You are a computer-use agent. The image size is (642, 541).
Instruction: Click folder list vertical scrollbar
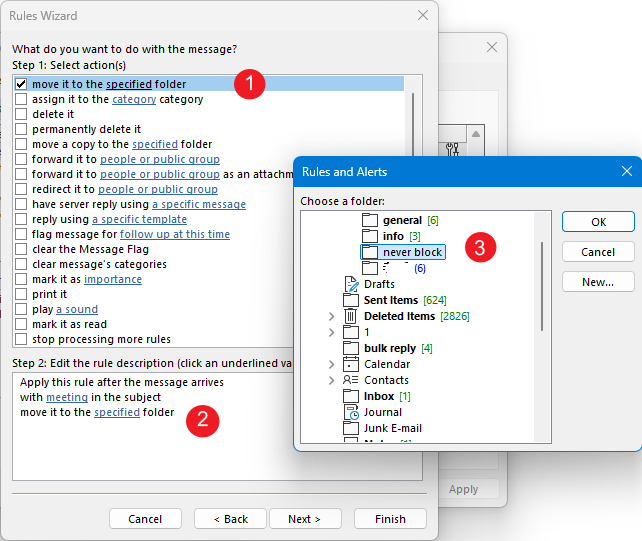542,286
